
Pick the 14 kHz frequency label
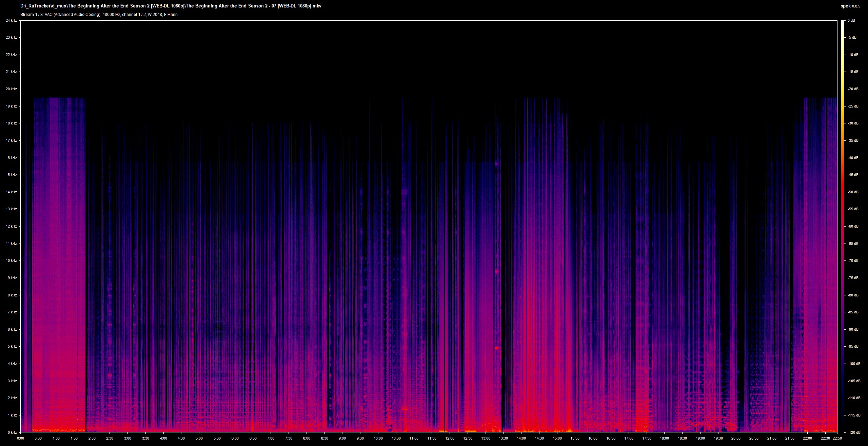tap(11, 192)
